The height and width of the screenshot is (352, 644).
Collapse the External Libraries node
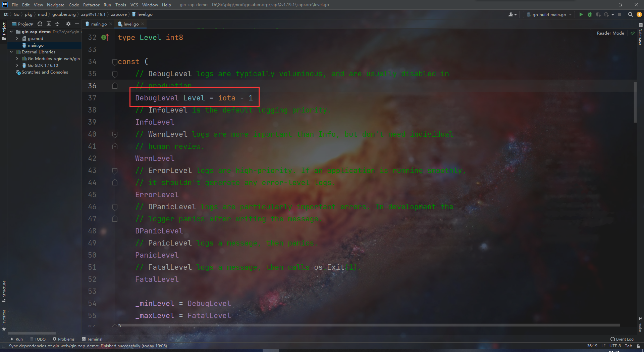coord(11,52)
